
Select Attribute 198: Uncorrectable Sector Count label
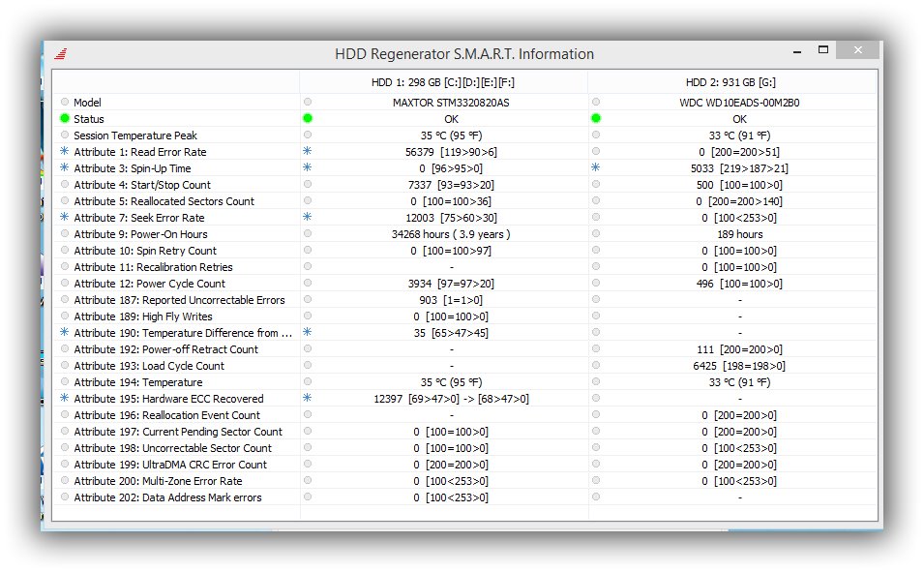pyautogui.click(x=172, y=449)
